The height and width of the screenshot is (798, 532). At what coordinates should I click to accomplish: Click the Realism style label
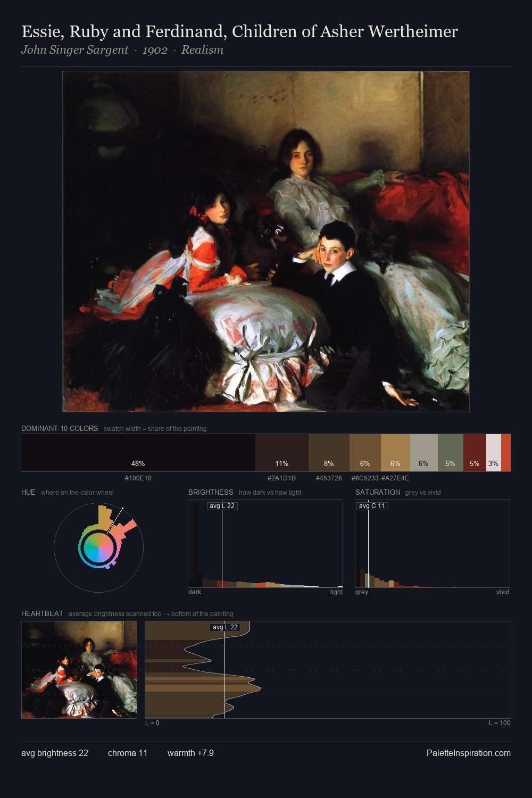point(202,50)
